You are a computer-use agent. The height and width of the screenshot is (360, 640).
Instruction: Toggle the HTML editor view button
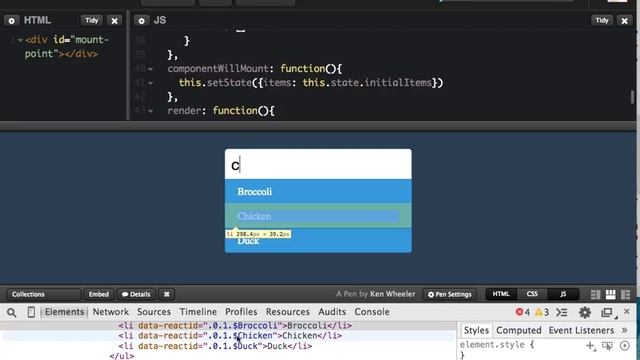[x=501, y=294]
